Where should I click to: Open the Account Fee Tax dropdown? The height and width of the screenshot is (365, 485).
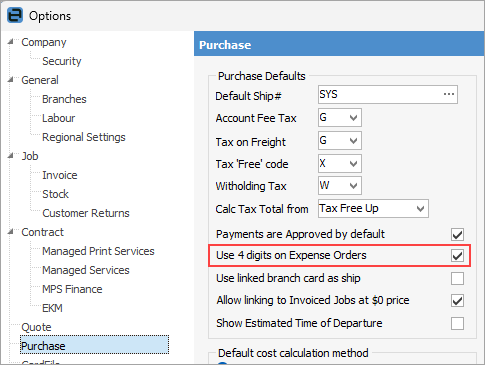coord(353,118)
